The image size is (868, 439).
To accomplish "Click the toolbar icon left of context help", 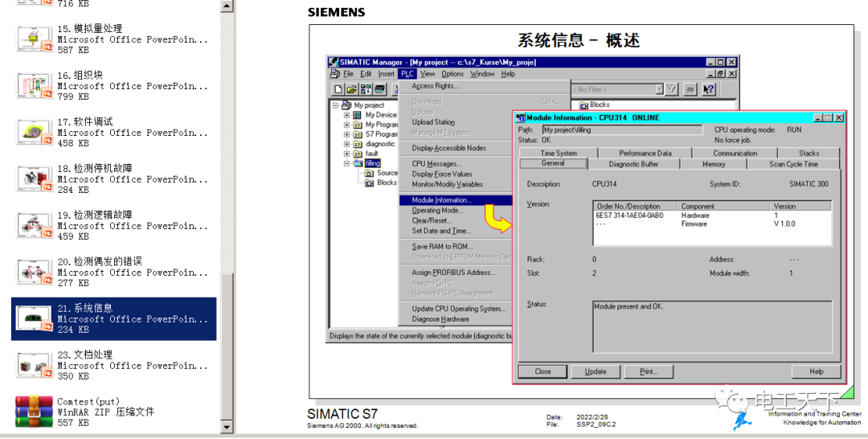I will (x=690, y=89).
